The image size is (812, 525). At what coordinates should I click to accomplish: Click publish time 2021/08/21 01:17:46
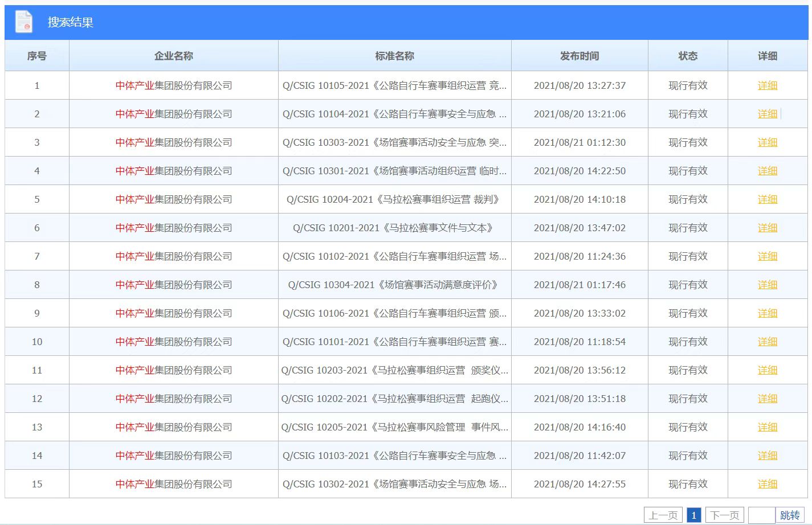pos(580,285)
